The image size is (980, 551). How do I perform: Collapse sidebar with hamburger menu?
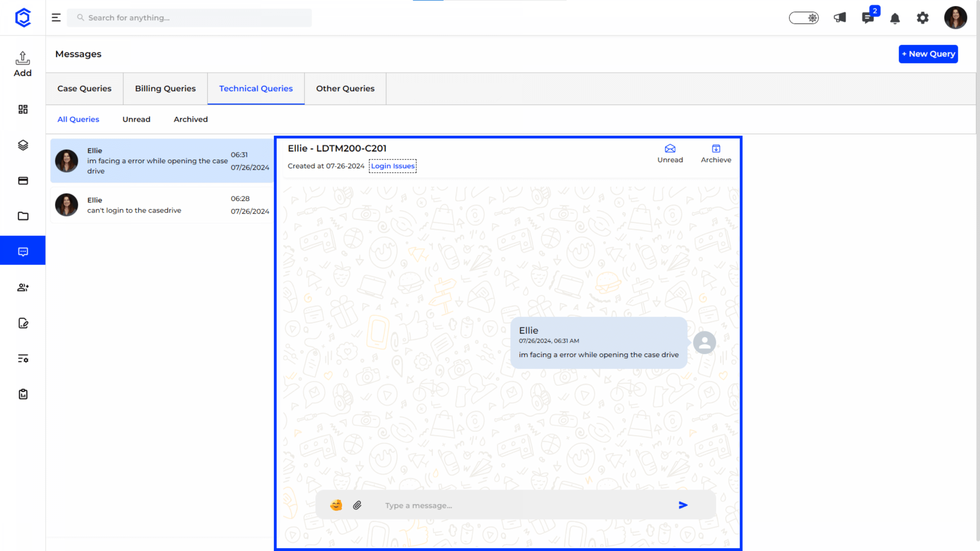click(x=56, y=17)
